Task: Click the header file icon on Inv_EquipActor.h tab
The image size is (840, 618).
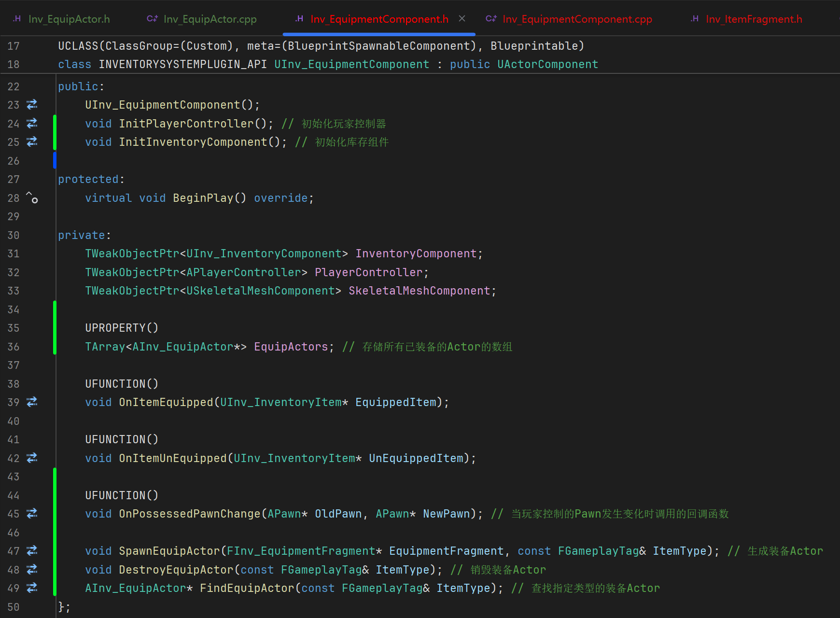Action: tap(17, 19)
